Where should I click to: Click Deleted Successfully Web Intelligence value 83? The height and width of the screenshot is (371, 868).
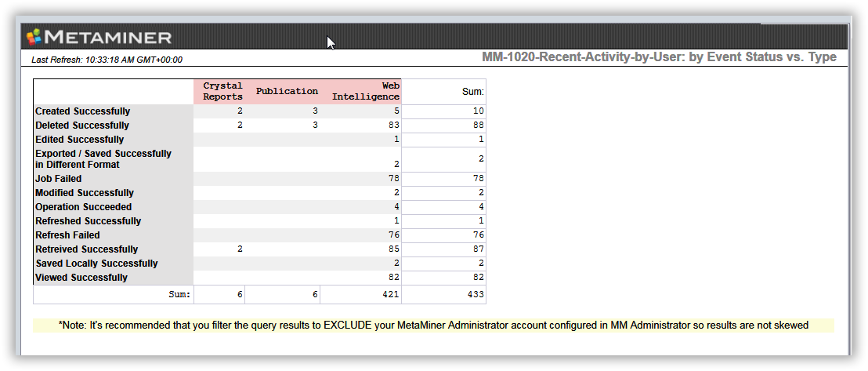393,125
